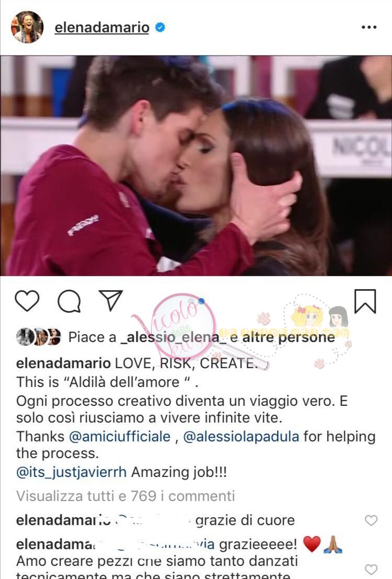
Task: Tap the blue verified badge
Action: (160, 27)
